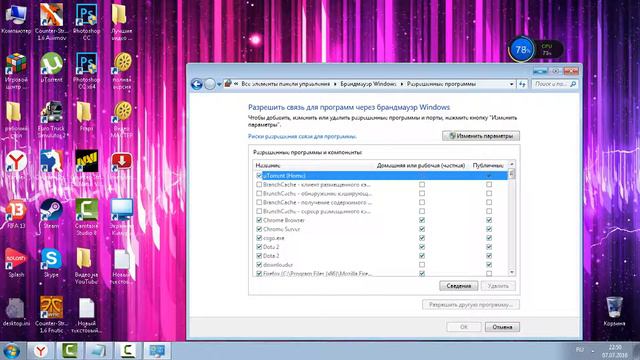The height and width of the screenshot is (360, 640).
Task: Check the Firefox row public checkbox
Action: click(489, 273)
